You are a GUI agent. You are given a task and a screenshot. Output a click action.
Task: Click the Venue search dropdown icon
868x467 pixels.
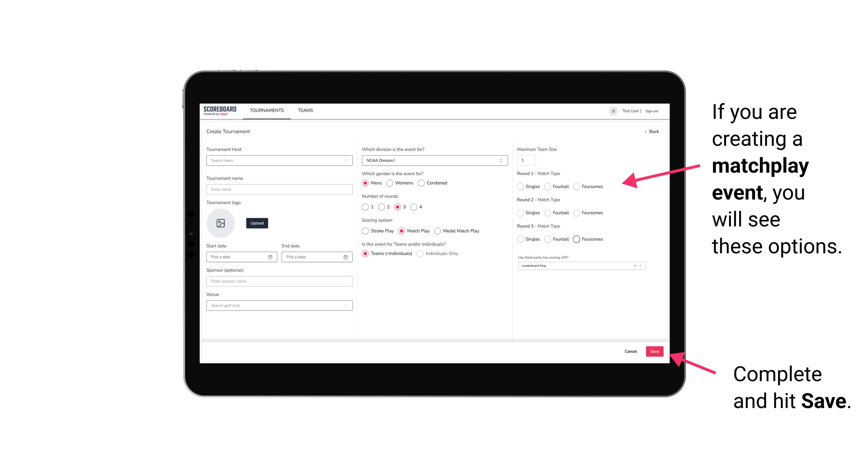coord(345,305)
